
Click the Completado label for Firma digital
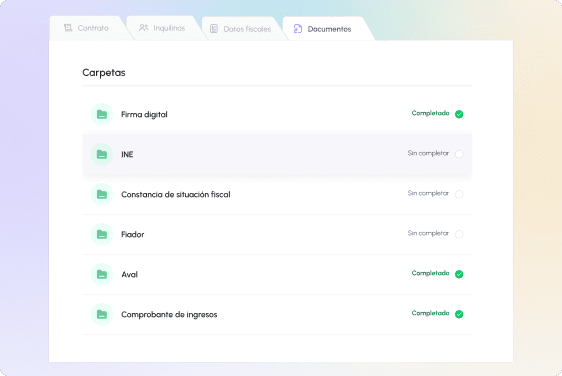[430, 113]
